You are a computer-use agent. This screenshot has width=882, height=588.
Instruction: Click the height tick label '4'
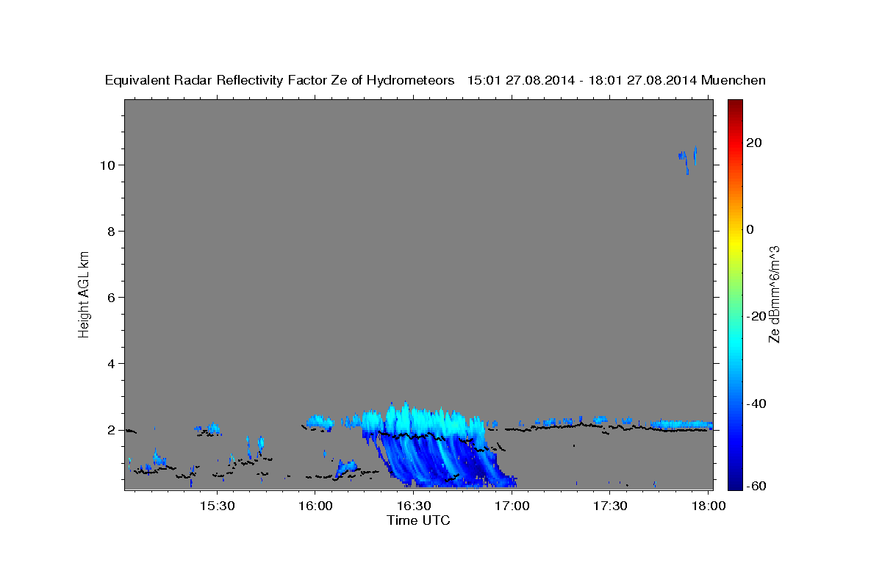click(112, 364)
